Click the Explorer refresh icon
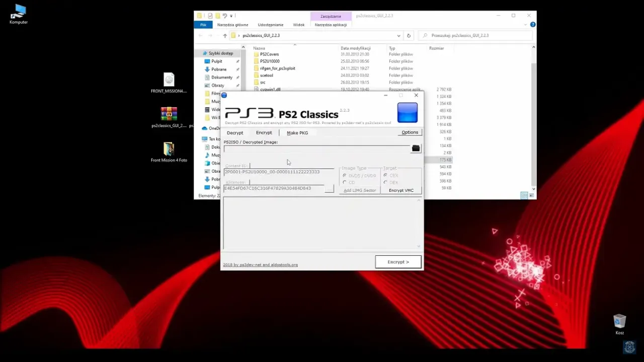Viewport: 644px width, 362px height. point(409,36)
